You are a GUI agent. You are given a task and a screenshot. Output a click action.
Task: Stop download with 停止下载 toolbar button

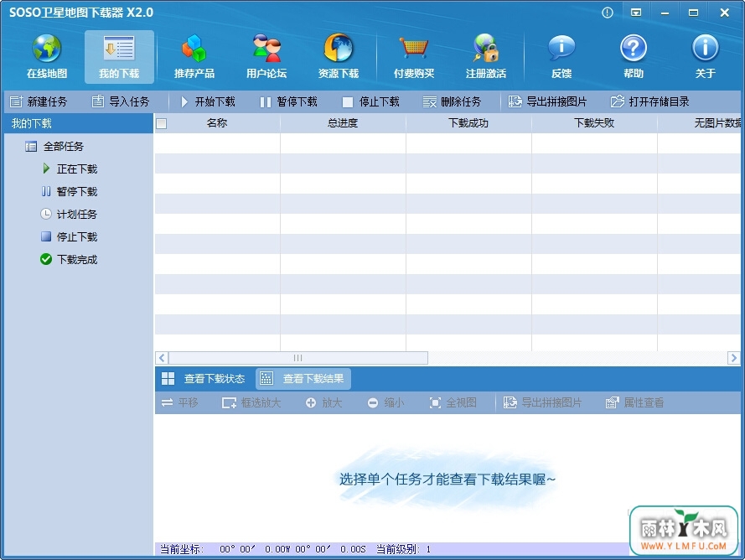pos(371,101)
